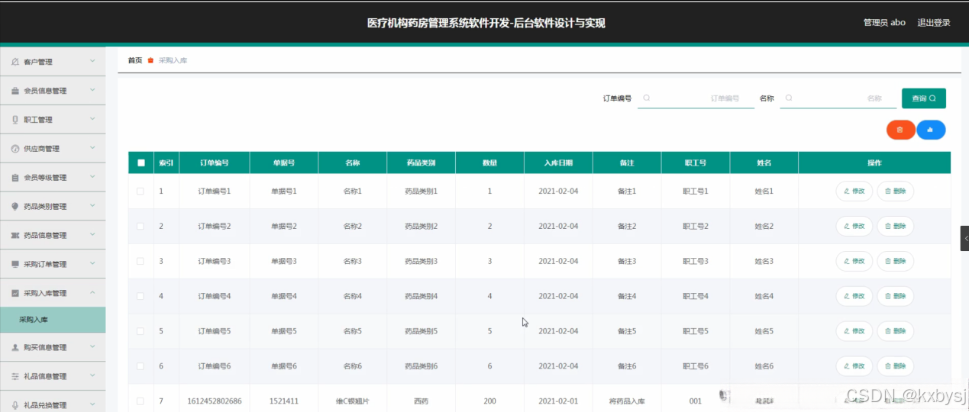Open the 药品信息管理 menu label

point(45,236)
